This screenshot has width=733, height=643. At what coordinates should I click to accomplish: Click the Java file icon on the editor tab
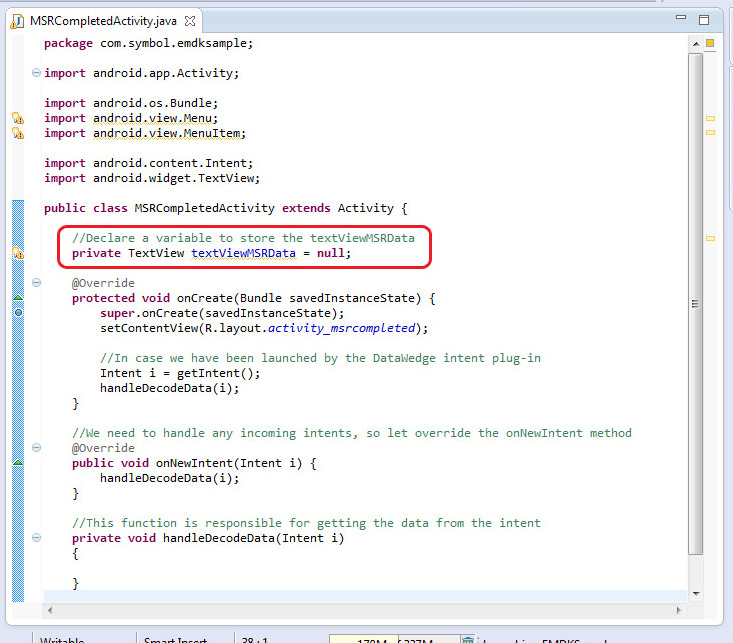click(x=17, y=20)
